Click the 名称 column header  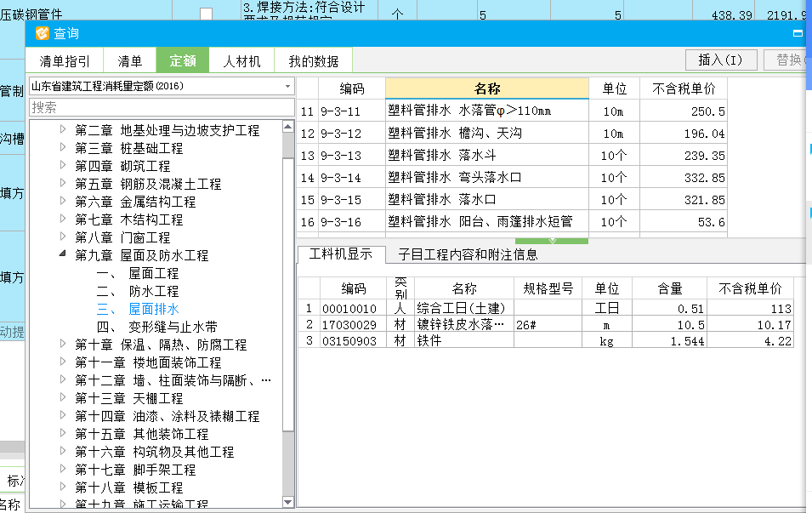coord(487,88)
